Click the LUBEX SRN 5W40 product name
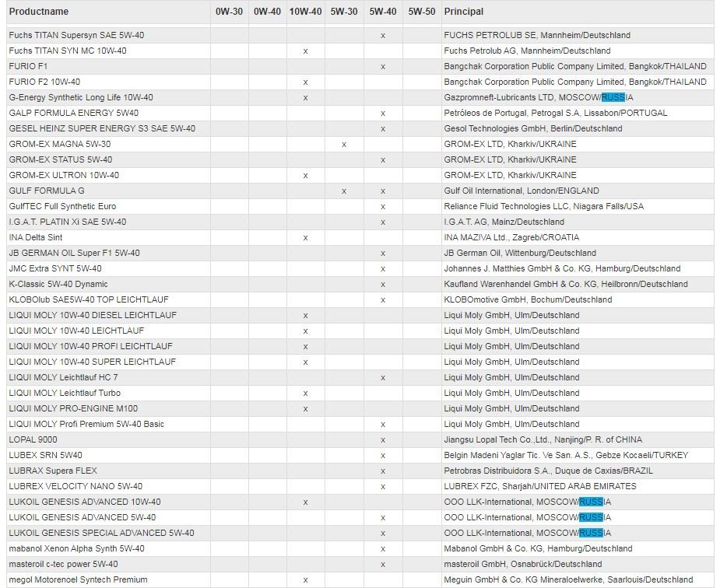The height and width of the screenshot is (588, 720). pos(45,457)
